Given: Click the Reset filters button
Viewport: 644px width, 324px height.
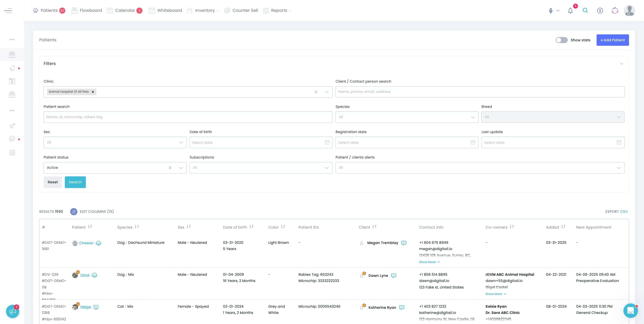Looking at the screenshot, I should [53, 182].
